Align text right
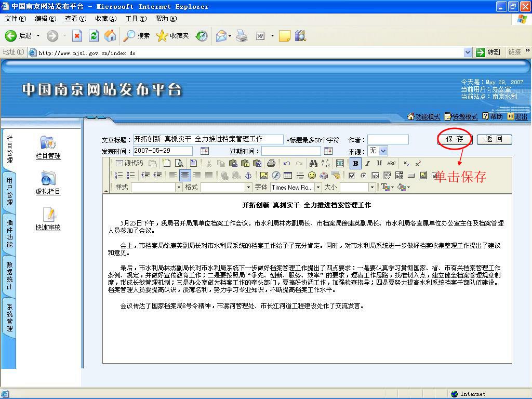The height and width of the screenshot is (399, 532). point(197,175)
